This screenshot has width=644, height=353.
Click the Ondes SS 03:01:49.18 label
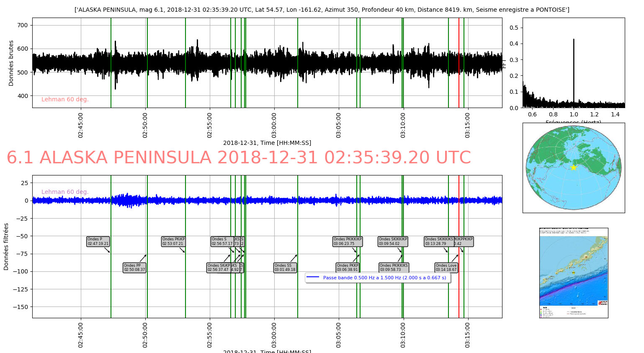pos(285,268)
